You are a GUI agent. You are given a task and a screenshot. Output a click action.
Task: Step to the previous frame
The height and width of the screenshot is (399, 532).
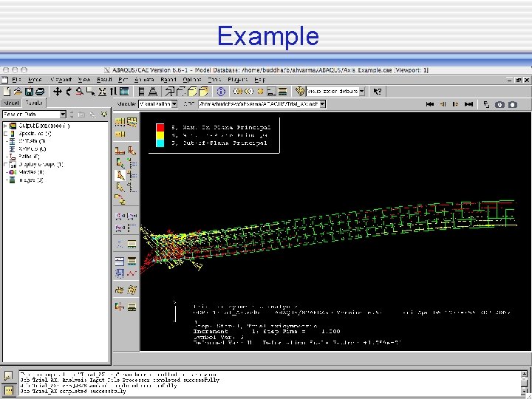tap(443, 104)
